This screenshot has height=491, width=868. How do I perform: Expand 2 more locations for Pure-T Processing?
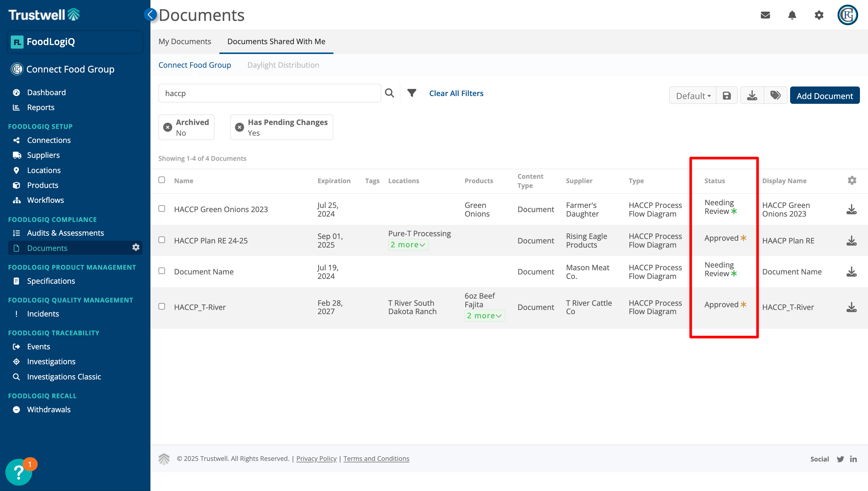click(x=408, y=245)
